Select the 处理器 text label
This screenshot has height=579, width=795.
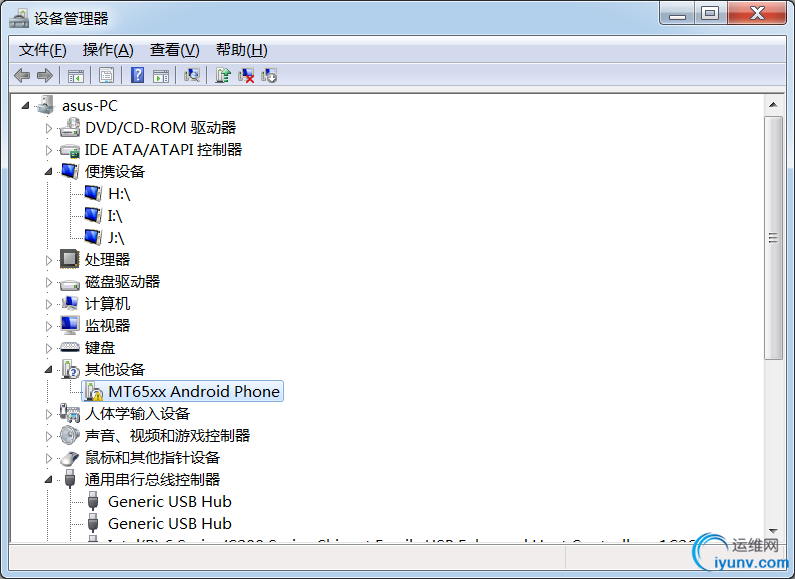[107, 260]
